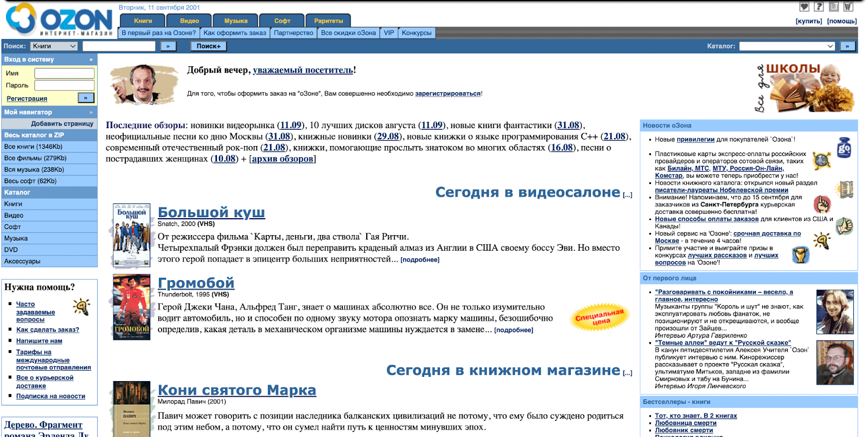Click the '»' button beside the Каталог dropdown
The width and height of the screenshot is (868, 437).
(847, 46)
